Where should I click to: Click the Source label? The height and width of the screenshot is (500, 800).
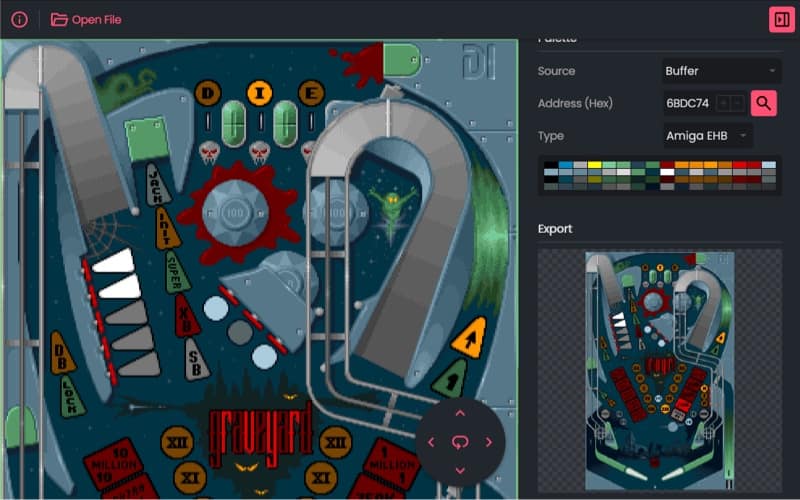(556, 71)
